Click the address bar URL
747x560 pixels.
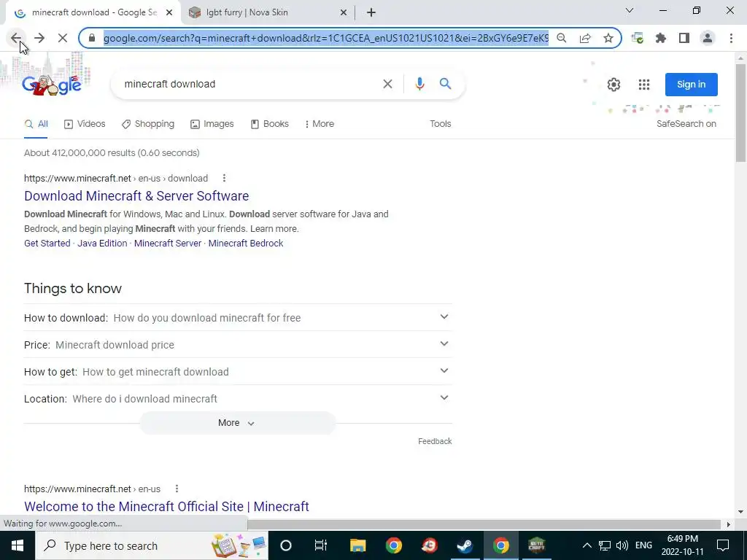(326, 38)
